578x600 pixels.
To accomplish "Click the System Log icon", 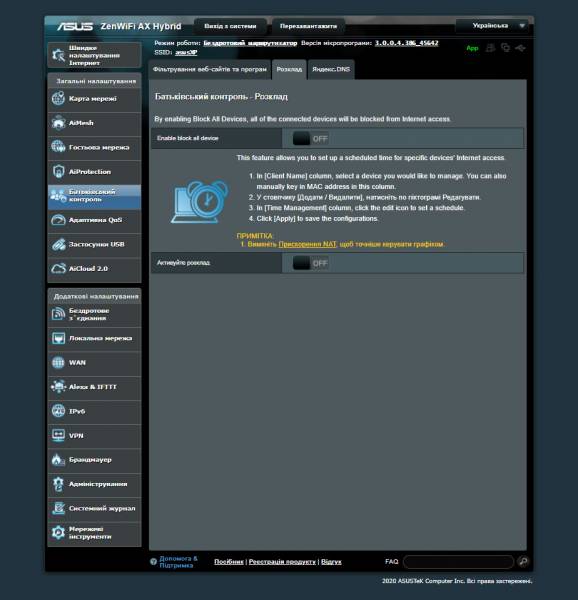I will point(59,508).
